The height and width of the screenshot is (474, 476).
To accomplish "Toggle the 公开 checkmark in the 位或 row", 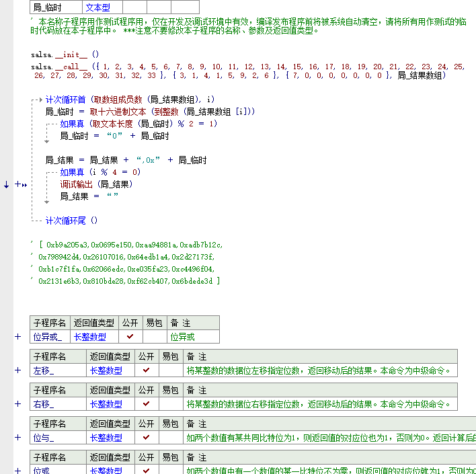I will click(x=147, y=471).
